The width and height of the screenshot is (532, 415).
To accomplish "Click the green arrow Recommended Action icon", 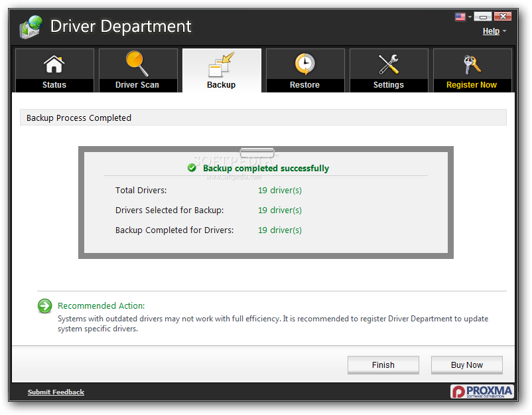I will 45,306.
